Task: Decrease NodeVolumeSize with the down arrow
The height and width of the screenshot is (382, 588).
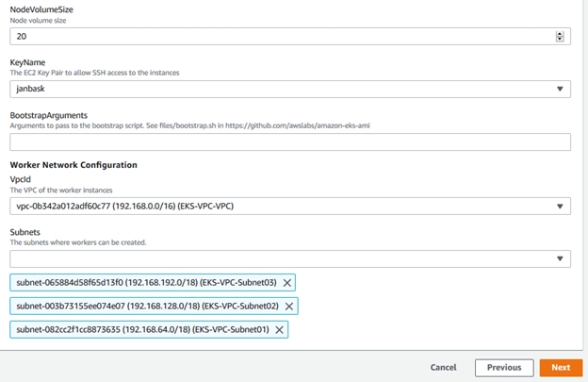Action: coord(560,39)
